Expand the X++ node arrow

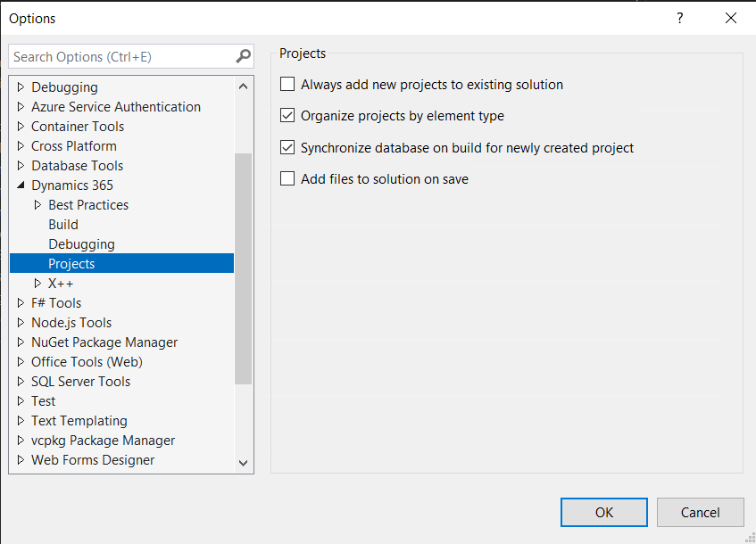37,284
